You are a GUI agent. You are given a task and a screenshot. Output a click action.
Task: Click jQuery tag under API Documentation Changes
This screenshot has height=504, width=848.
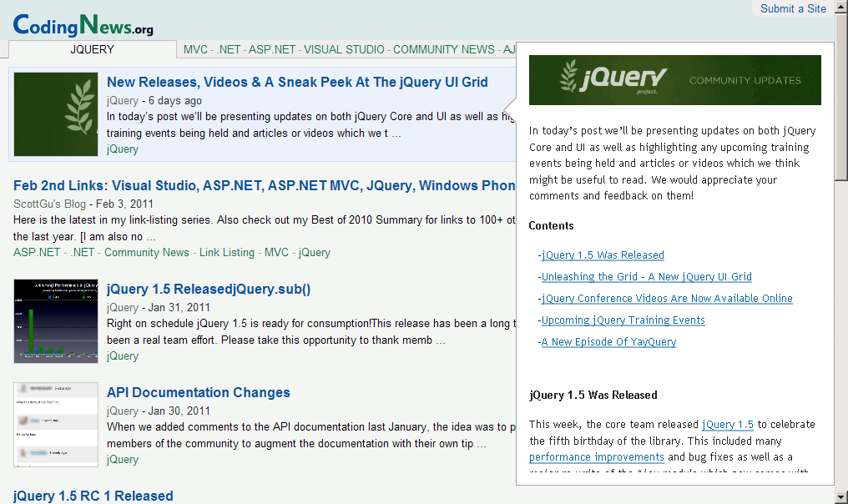122,460
